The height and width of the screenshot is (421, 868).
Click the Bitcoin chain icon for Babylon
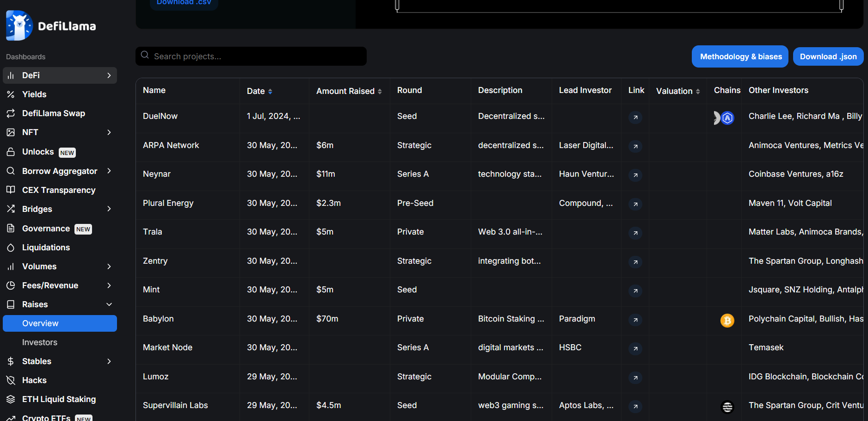coord(727,320)
